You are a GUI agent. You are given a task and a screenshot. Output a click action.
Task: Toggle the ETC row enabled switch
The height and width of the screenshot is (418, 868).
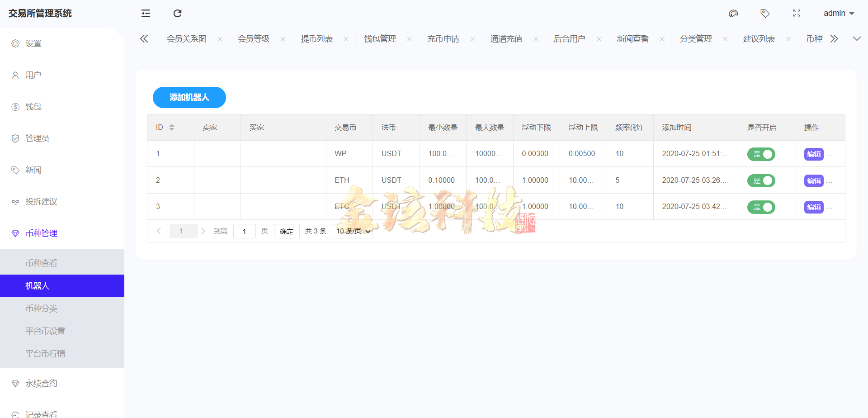tap(761, 207)
